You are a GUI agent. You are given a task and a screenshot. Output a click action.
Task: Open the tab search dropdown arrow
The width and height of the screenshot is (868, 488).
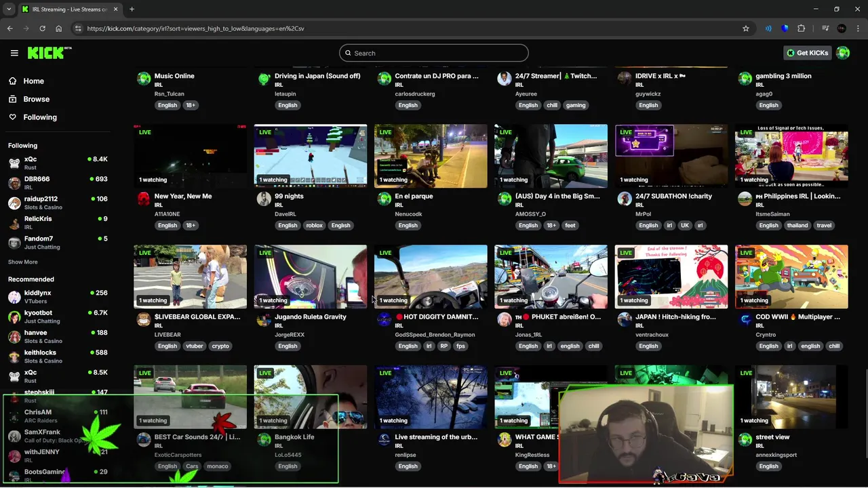pyautogui.click(x=9, y=9)
